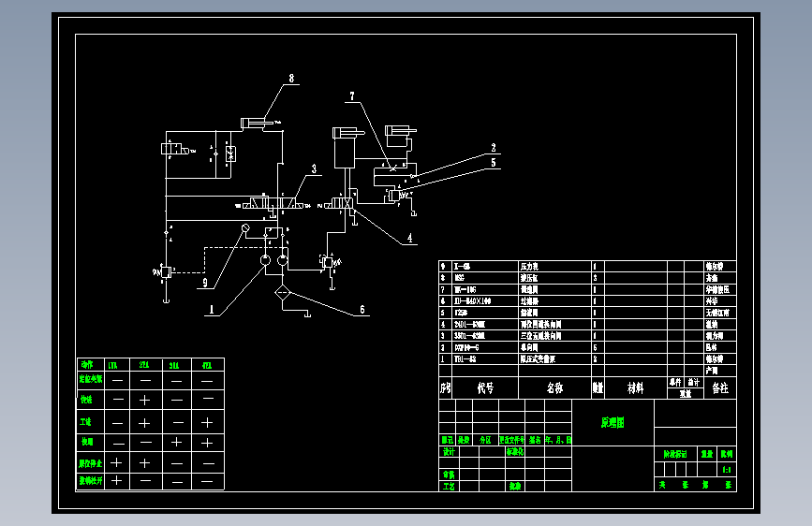Screen dimensions: 812x526
Task: Click the 压力表 name cell in parts list
Action: point(555,266)
